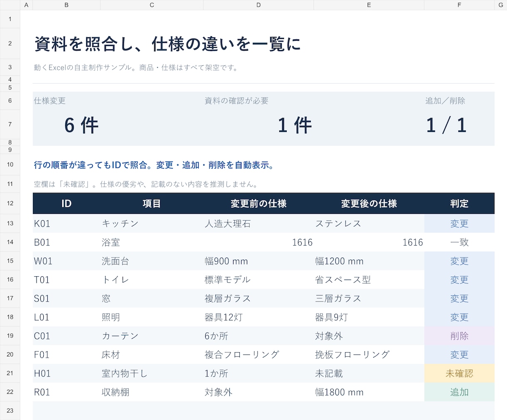The image size is (507, 420).
Task: Select the 標準モデル cell
Action: (x=258, y=280)
